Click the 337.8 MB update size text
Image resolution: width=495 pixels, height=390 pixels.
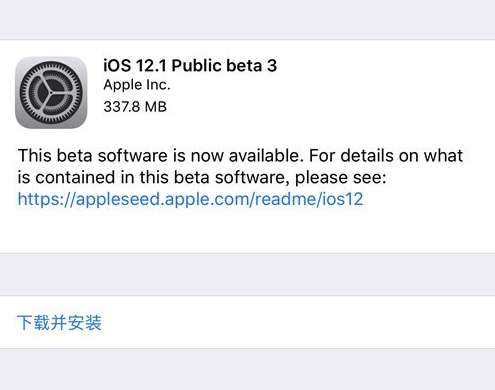click(135, 107)
